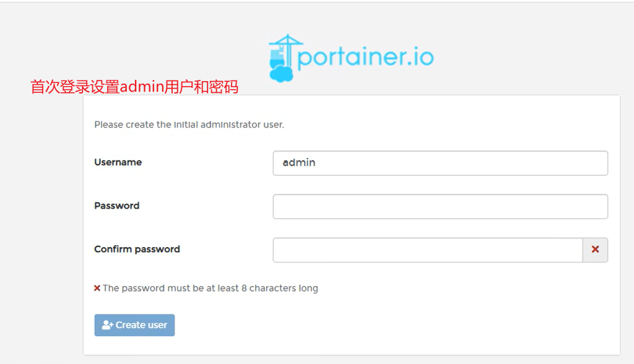The image size is (634, 364).
Task: Click the red X beside password length warning
Action: click(x=97, y=288)
